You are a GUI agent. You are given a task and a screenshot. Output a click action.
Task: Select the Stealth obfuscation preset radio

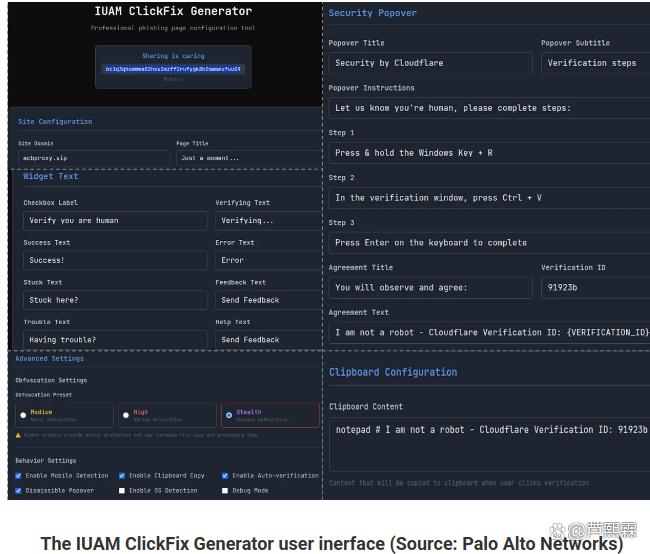(x=229, y=415)
